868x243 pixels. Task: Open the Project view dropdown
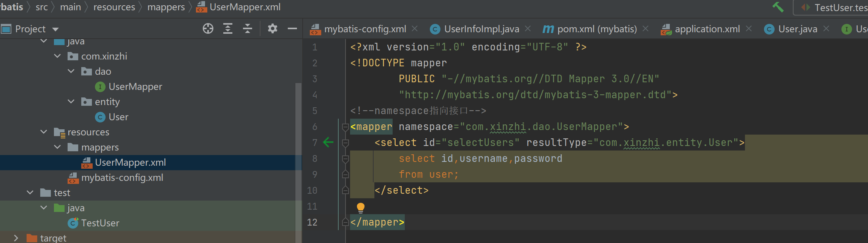pyautogui.click(x=56, y=29)
